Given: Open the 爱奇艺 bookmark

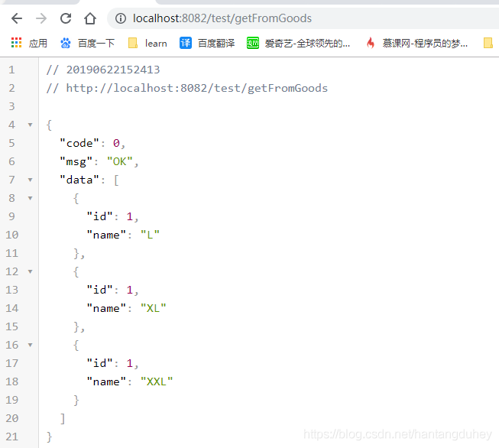Looking at the screenshot, I should point(298,43).
